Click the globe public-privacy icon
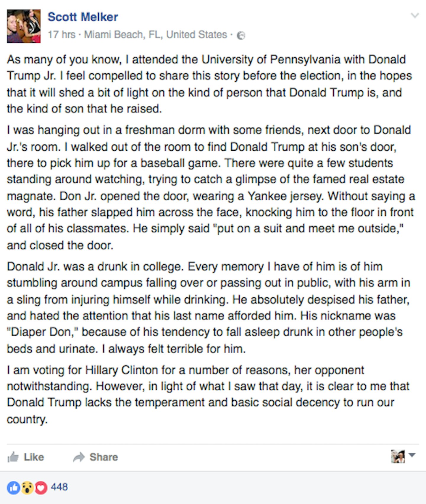The width and height of the screenshot is (426, 504). coord(241,36)
